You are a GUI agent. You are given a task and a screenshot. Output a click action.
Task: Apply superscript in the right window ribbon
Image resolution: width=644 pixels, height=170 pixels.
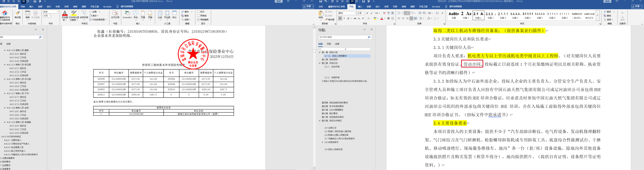point(363,18)
